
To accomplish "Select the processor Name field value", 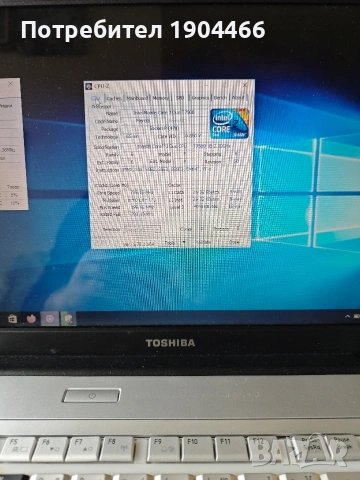I will [164, 113].
